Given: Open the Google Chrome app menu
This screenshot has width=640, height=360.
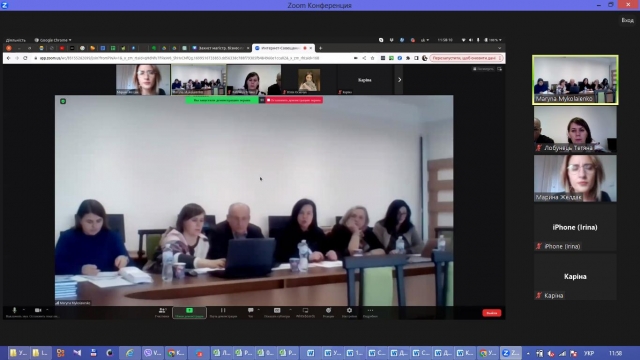Looking at the screenshot, I should coord(53,40).
